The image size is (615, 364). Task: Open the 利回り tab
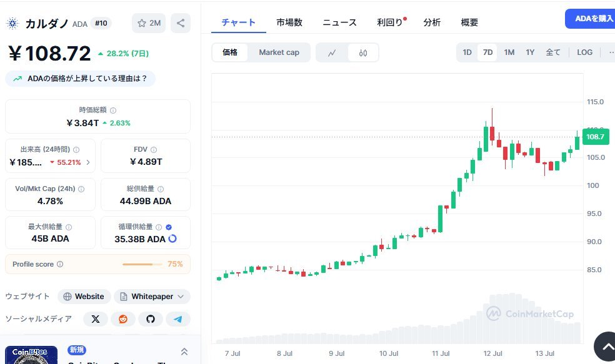point(391,22)
